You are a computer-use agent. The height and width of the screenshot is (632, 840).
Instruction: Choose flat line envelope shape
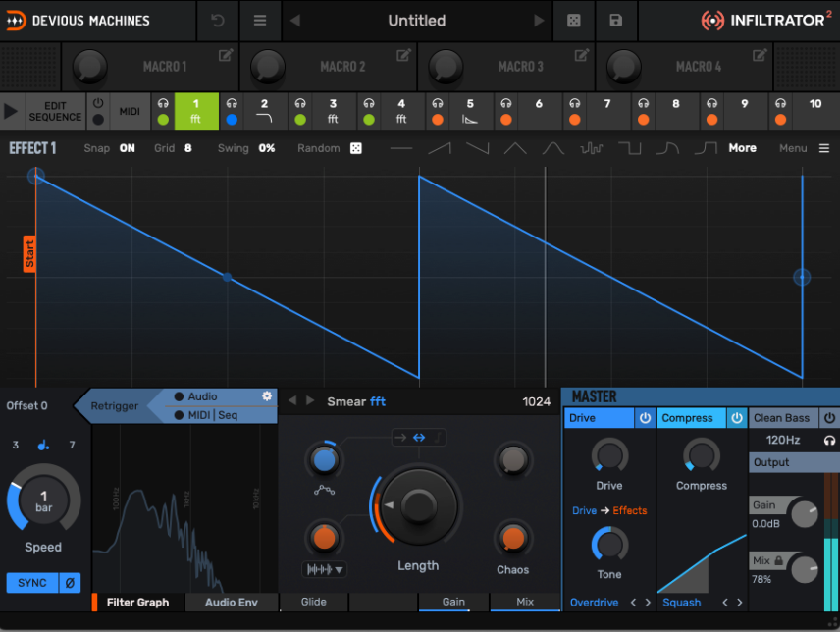click(401, 148)
